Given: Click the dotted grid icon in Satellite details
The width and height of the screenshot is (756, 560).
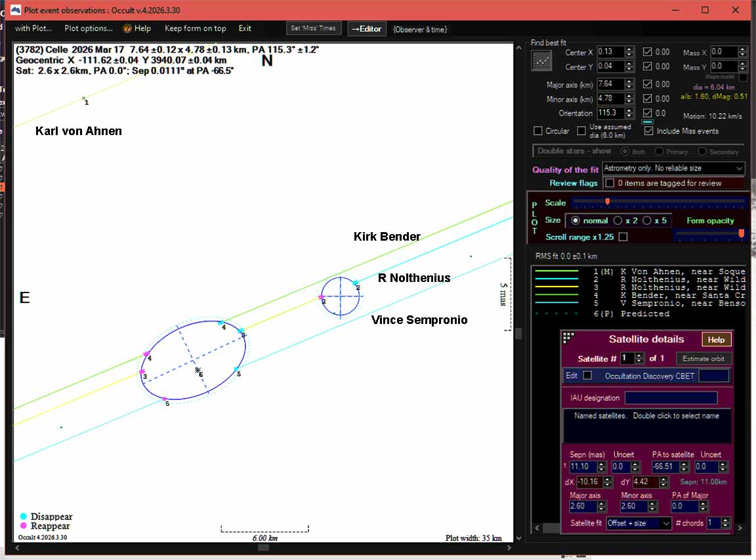Looking at the screenshot, I should click(568, 338).
